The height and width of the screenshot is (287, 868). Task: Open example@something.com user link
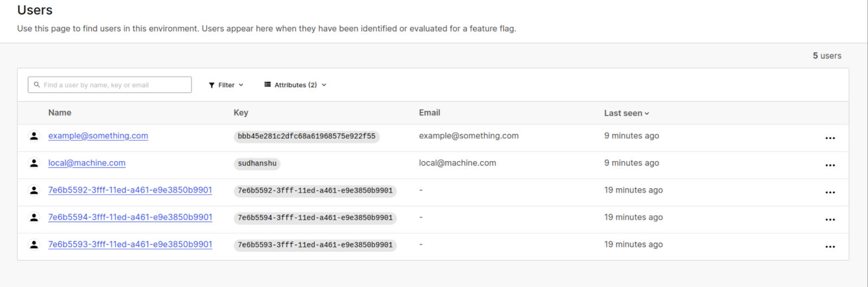[98, 136]
